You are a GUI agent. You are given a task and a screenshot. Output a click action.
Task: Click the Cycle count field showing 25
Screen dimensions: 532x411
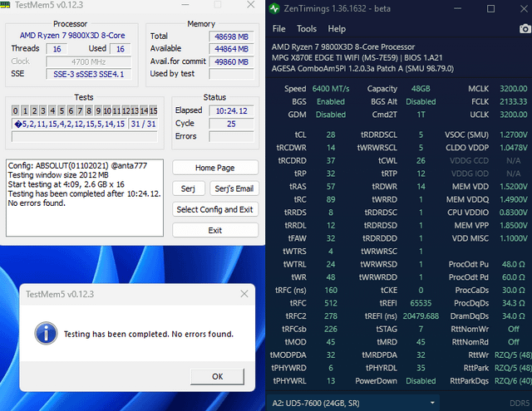[x=231, y=124]
